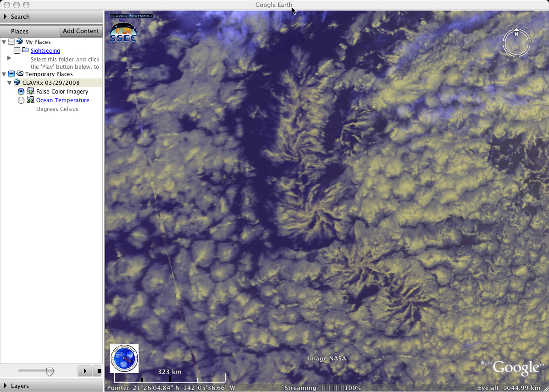Image resolution: width=549 pixels, height=392 pixels.
Task: Click the compass N north-up control
Action: pyautogui.click(x=516, y=33)
